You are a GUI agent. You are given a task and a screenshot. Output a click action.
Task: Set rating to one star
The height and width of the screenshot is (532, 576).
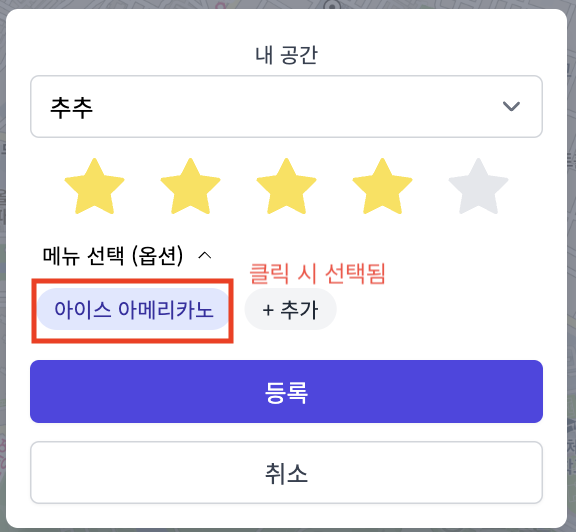[x=94, y=187]
